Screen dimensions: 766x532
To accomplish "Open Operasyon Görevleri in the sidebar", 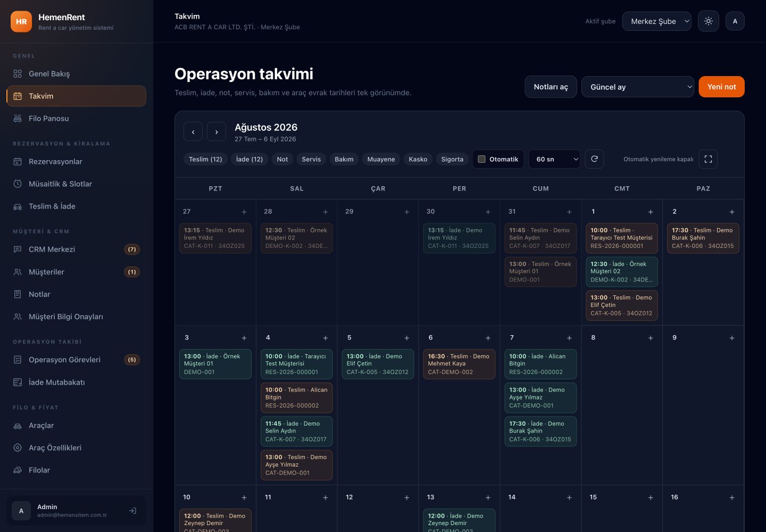I will tap(77, 360).
